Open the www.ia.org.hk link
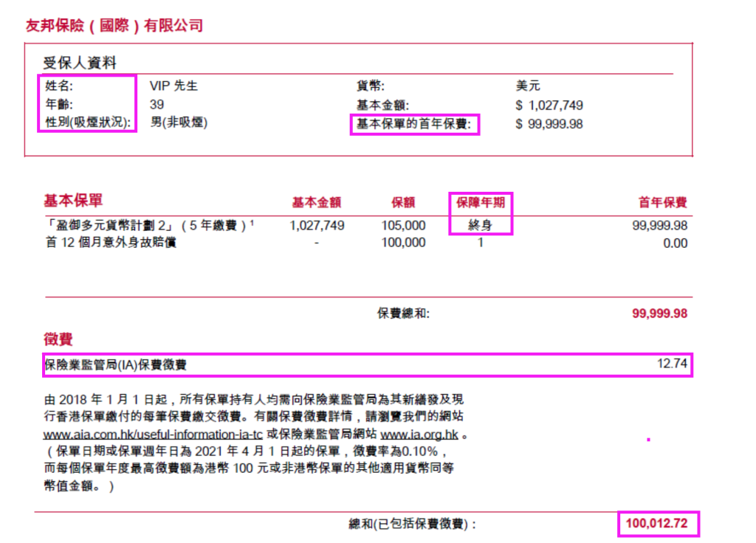The height and width of the screenshot is (543, 756). pos(419,434)
